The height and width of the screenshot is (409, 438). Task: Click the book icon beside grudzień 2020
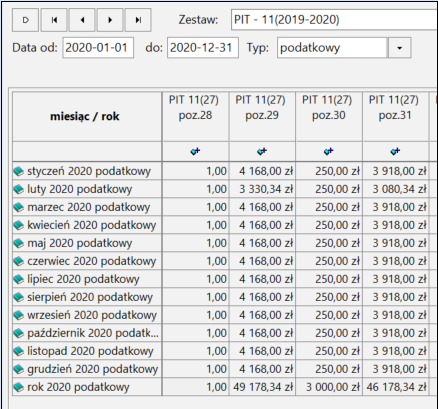click(x=19, y=369)
